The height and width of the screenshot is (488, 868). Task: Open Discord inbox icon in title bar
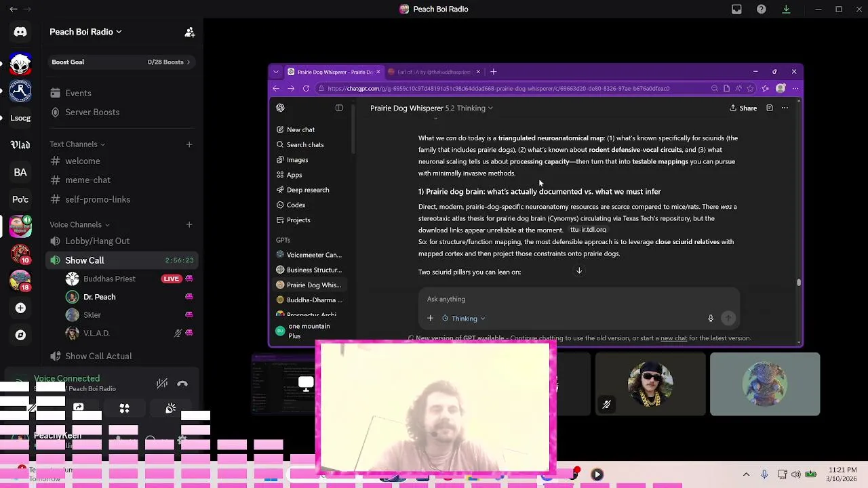click(736, 9)
